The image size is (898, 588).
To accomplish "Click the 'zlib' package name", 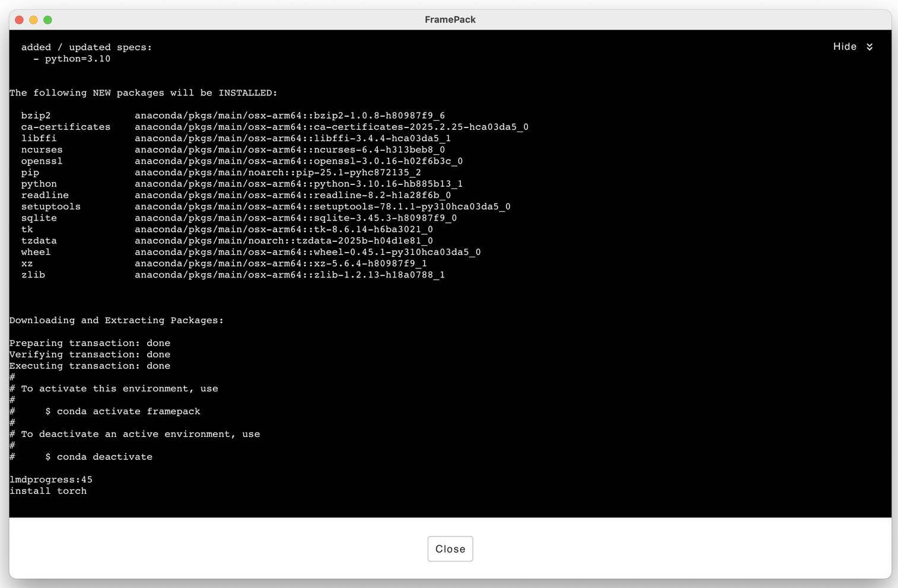I will tap(33, 275).
